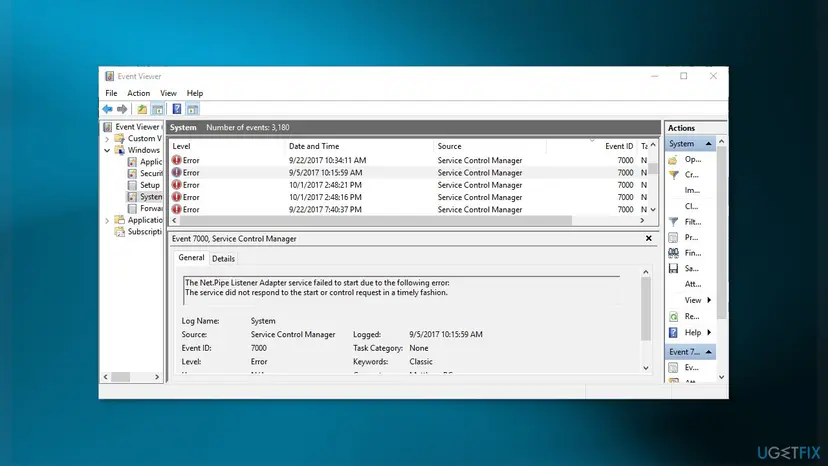
Task: Select the Application log tree item
Action: click(145, 162)
